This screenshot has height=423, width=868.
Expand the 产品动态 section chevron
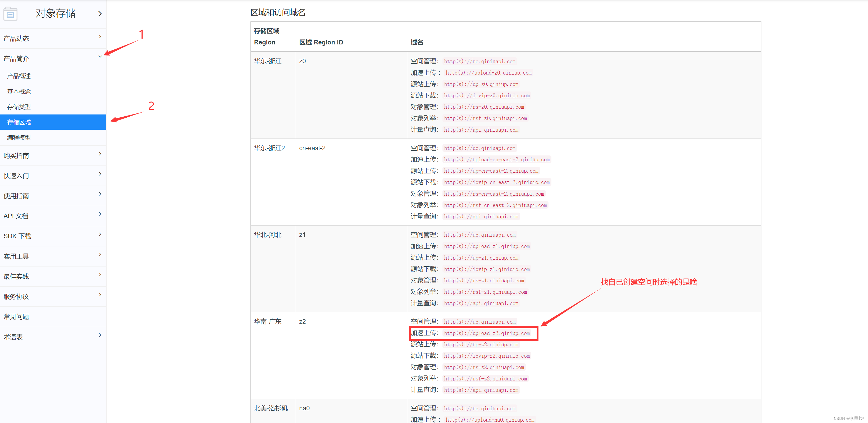tap(100, 37)
